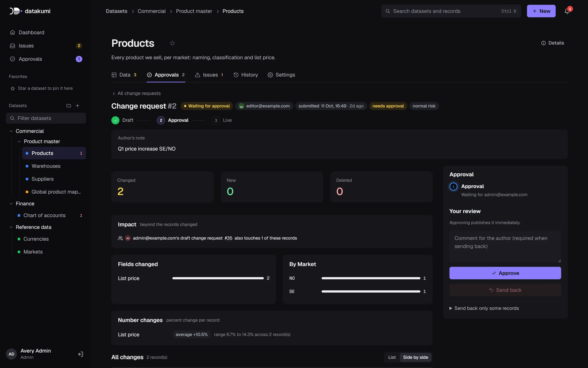Open the Data tab
Viewport: 588px width, 368px height.
pos(124,75)
